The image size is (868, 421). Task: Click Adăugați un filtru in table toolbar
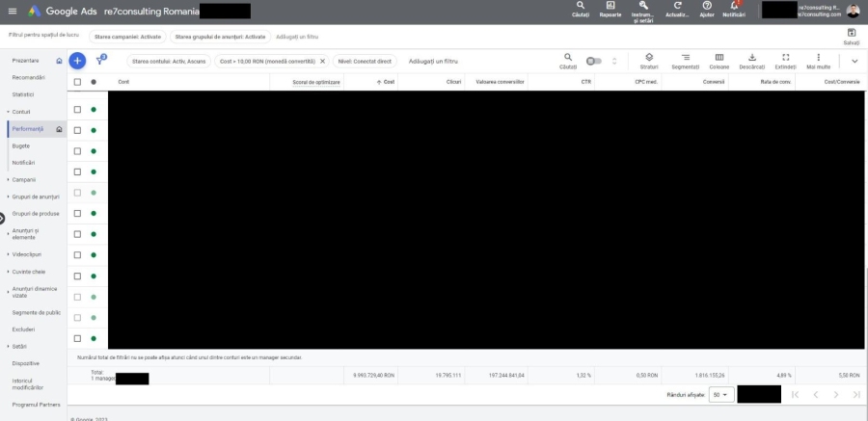click(433, 62)
